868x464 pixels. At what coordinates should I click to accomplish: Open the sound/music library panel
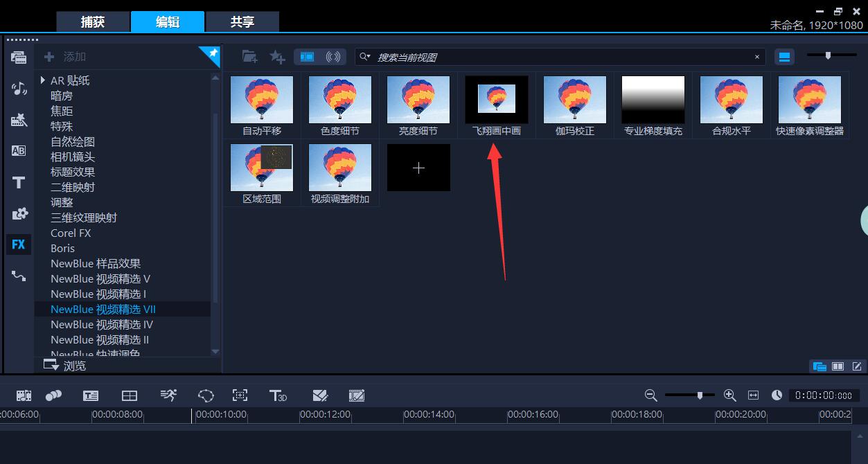19,89
